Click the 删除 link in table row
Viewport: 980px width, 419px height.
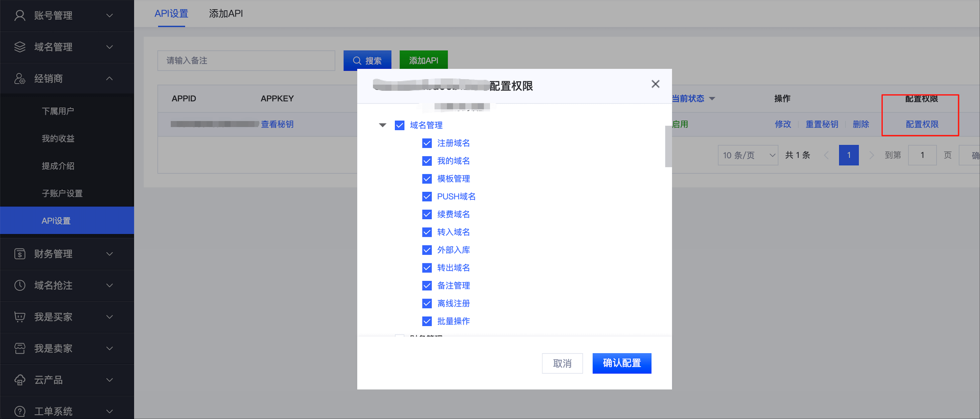pos(861,124)
